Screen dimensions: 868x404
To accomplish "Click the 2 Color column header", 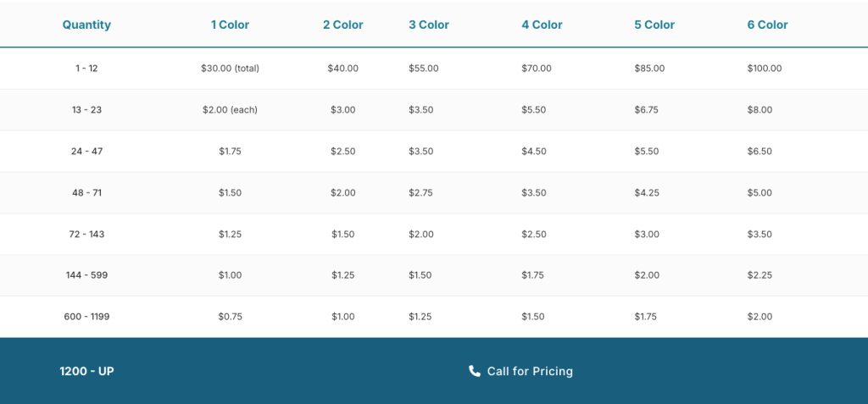I will (343, 25).
